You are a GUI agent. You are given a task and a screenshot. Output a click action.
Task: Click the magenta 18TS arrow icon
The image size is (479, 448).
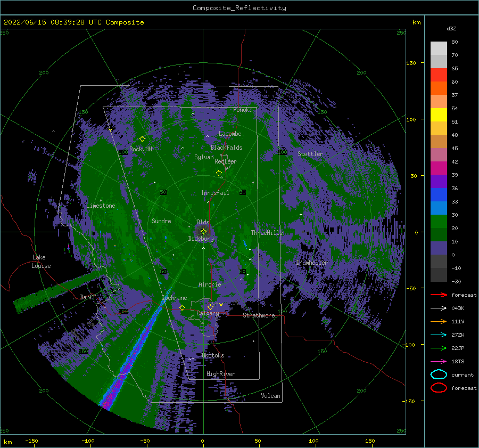click(439, 362)
